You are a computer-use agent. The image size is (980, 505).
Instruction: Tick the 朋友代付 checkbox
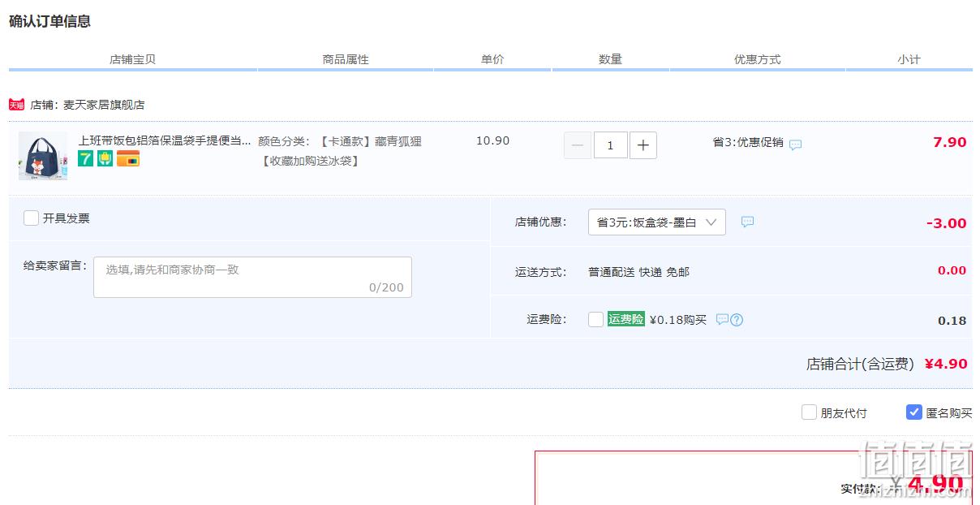click(809, 412)
